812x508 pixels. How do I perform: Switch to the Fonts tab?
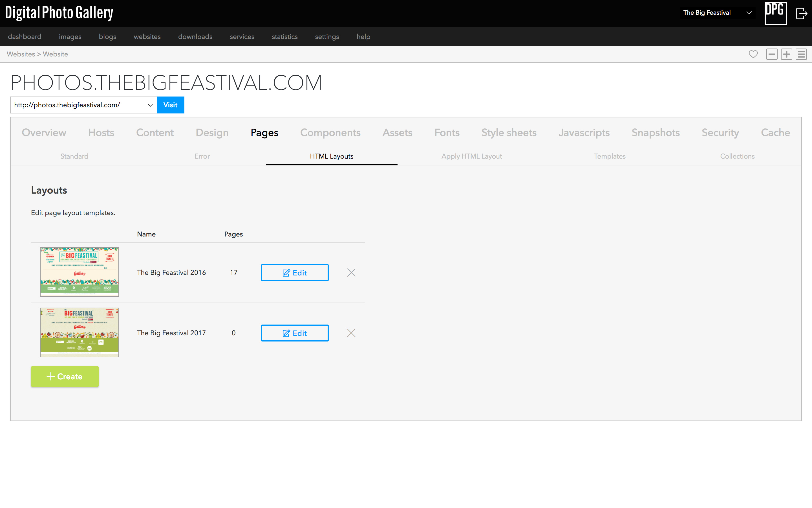(447, 132)
